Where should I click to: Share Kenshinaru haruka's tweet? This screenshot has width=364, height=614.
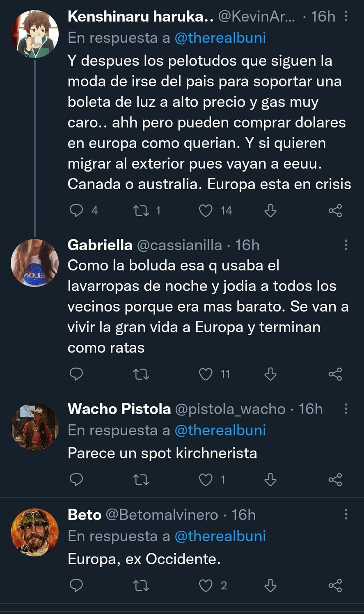click(335, 211)
